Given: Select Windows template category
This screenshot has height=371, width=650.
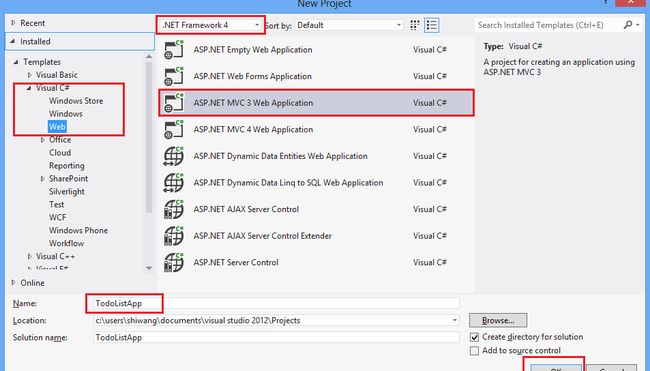Looking at the screenshot, I should click(x=65, y=114).
